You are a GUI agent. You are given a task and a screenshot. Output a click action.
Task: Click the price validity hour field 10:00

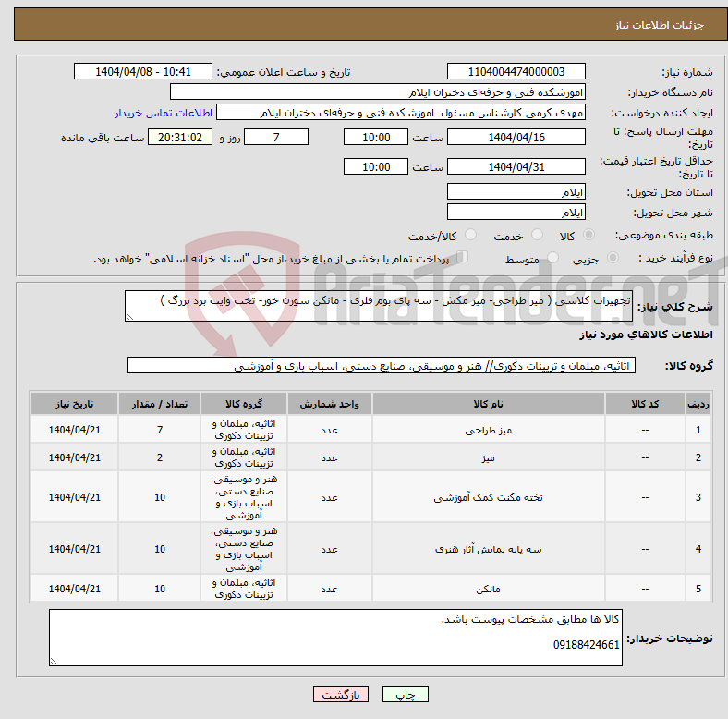pos(376,166)
